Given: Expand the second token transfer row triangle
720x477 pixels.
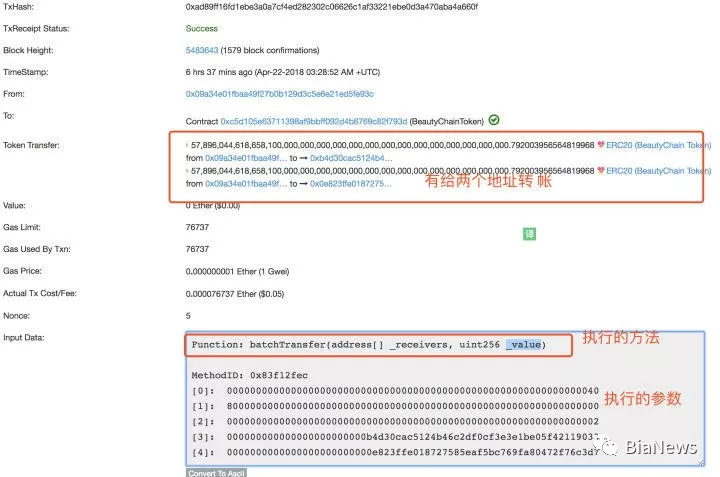Looking at the screenshot, I should point(187,171).
